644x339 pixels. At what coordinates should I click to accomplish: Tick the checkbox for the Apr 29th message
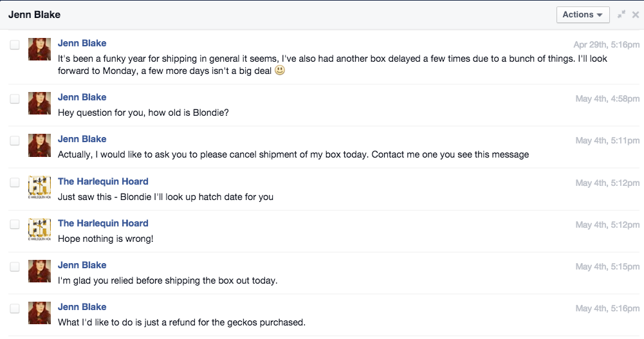(15, 44)
